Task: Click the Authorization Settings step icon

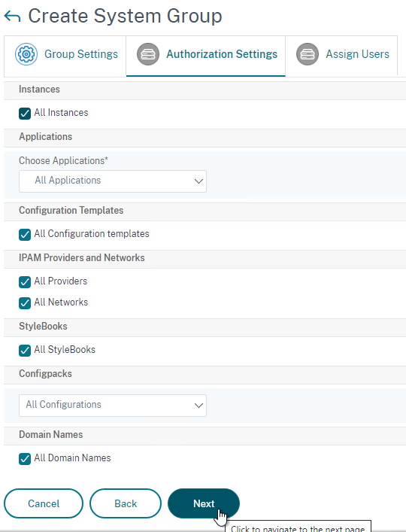Action: [148, 54]
